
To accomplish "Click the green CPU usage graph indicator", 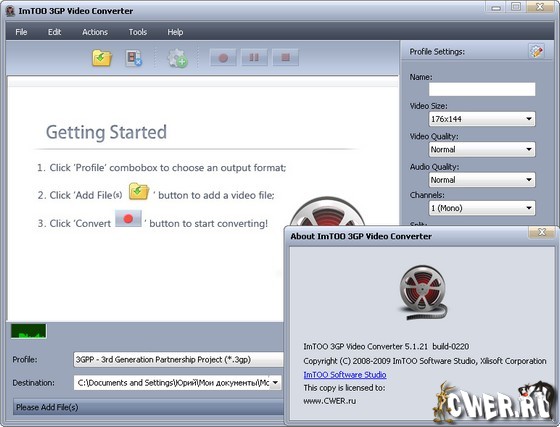I will click(29, 331).
